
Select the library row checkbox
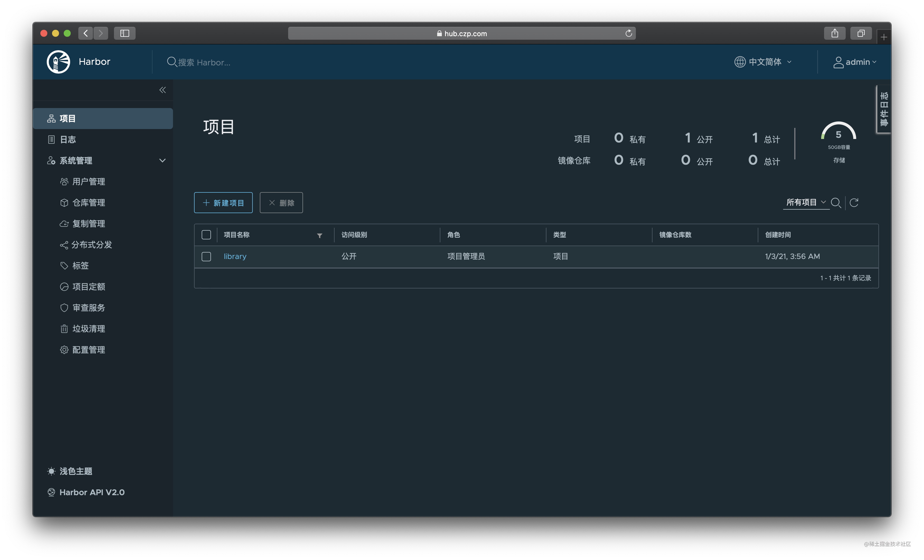[x=206, y=257]
